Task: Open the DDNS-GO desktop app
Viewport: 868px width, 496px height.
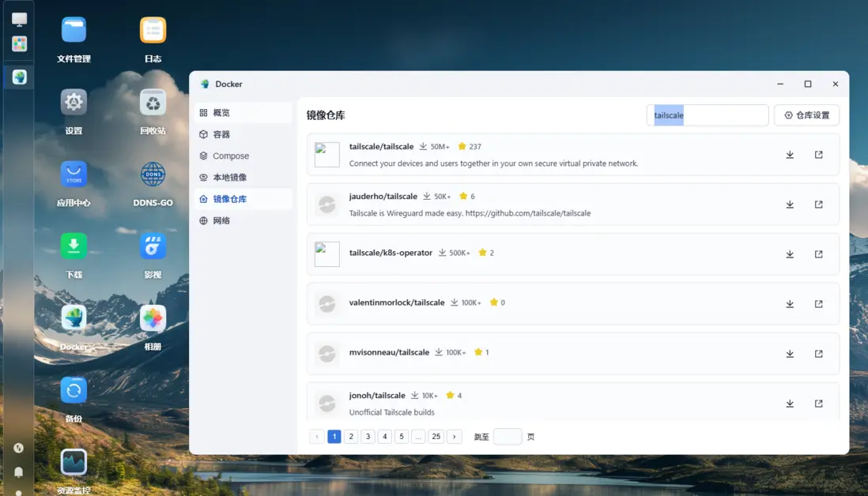Action: [x=153, y=175]
